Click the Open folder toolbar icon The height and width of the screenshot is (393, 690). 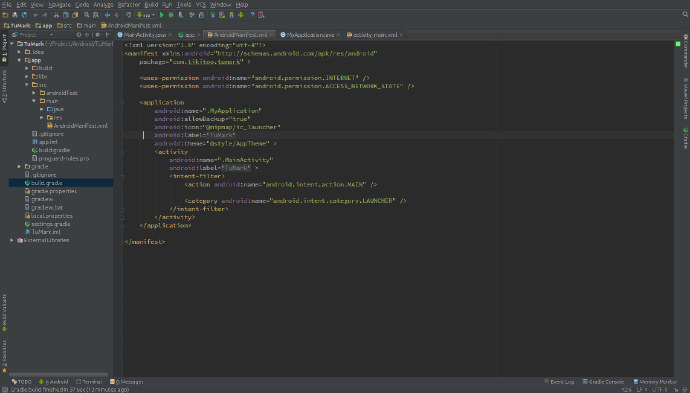5,15
